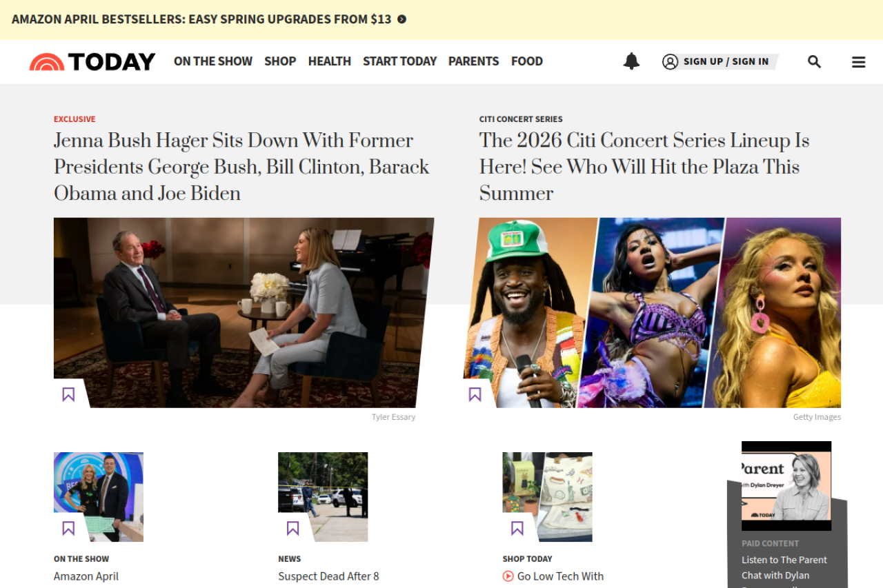This screenshot has width=883, height=588.
Task: Bookmark the Jenna Bush Hager story
Action: (x=68, y=394)
